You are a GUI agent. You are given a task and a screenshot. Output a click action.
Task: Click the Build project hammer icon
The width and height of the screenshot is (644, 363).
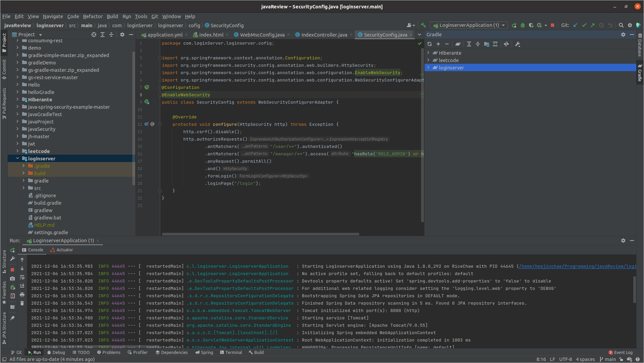point(424,25)
